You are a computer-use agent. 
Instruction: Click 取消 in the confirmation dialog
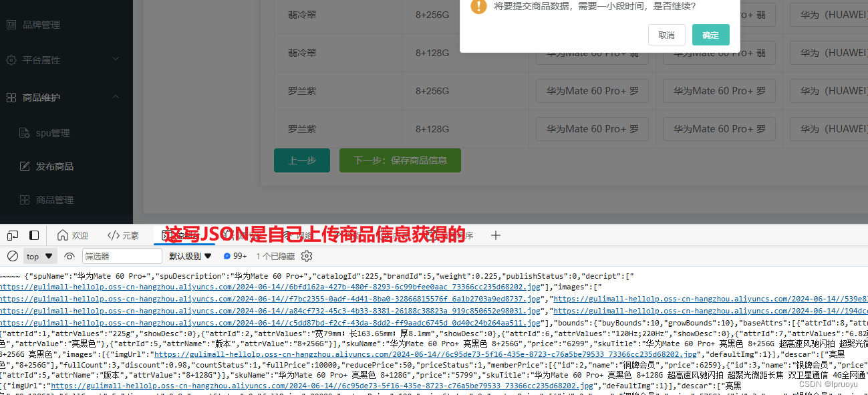666,35
